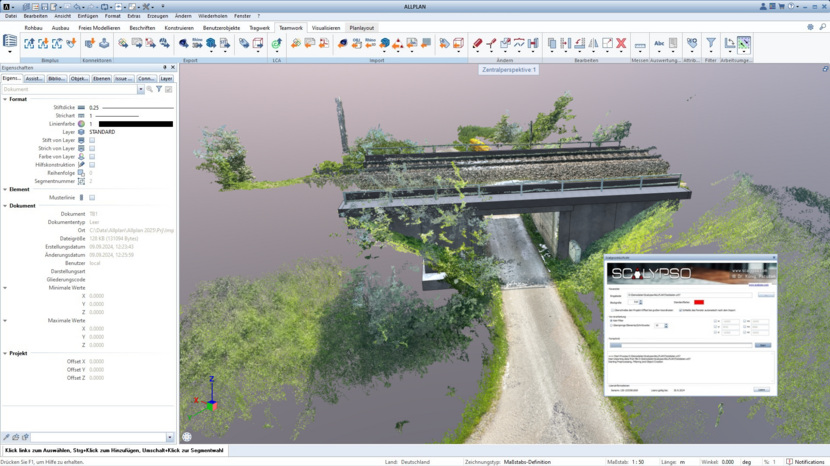Open the Dokument dropdown in properties panel

pos(141,89)
